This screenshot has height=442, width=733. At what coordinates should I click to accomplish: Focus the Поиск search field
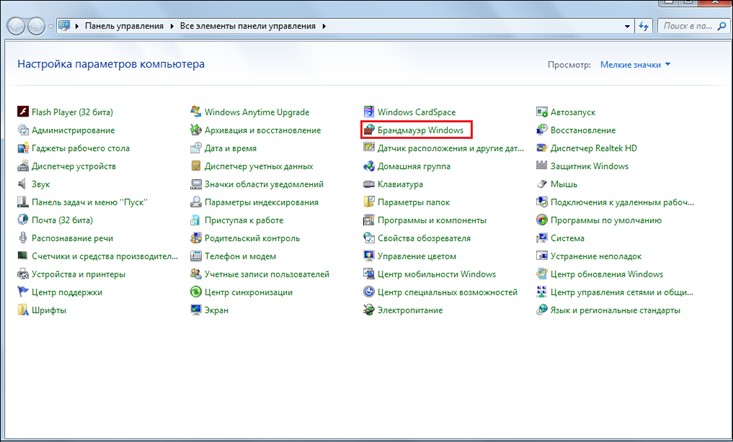pos(687,26)
